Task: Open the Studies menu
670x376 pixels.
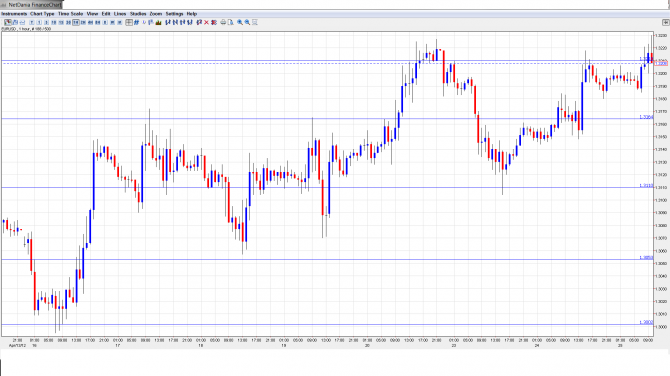Action: coord(138,14)
